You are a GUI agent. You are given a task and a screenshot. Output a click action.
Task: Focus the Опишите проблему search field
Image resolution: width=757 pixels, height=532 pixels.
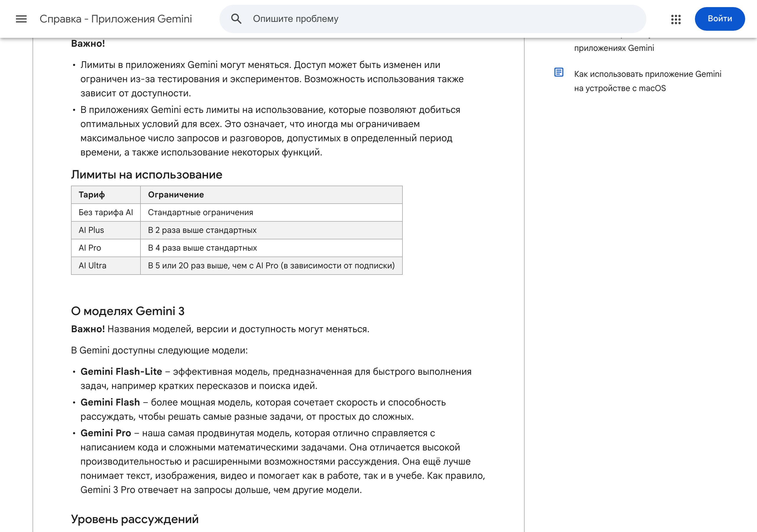[433, 19]
